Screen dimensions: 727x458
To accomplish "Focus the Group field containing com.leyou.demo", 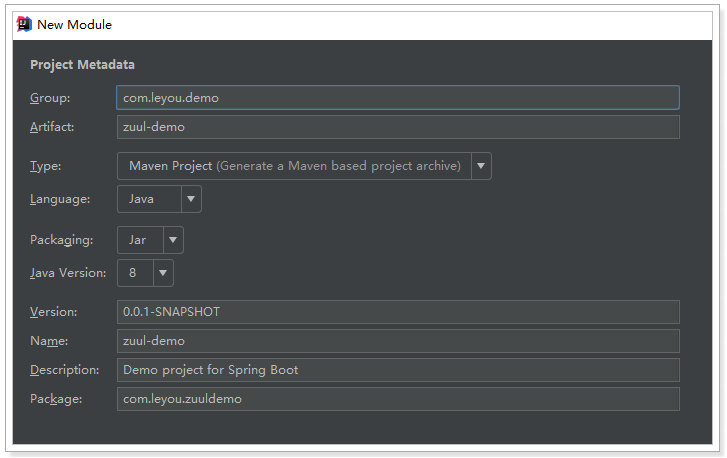I will [398, 98].
